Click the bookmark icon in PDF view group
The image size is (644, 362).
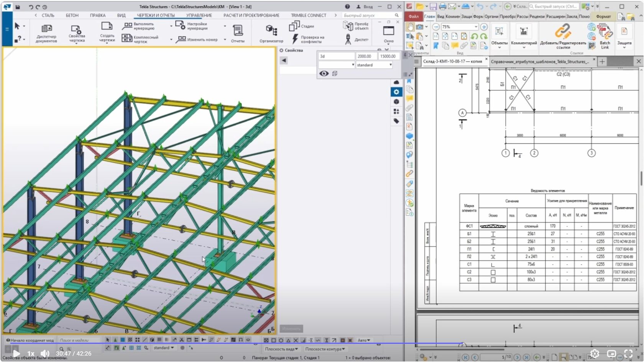click(436, 46)
